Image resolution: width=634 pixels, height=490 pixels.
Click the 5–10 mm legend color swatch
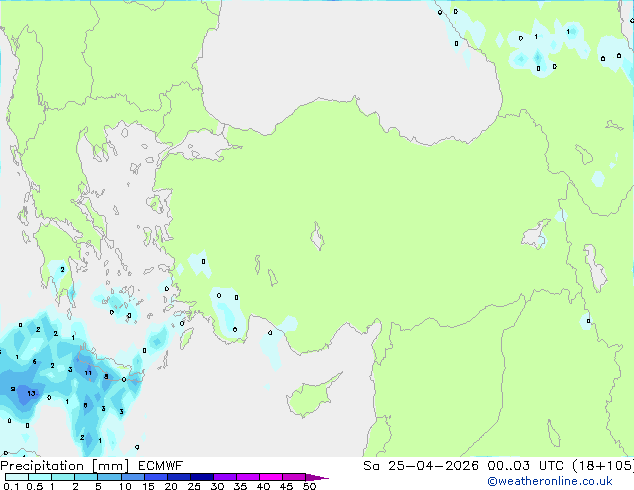tap(109, 477)
